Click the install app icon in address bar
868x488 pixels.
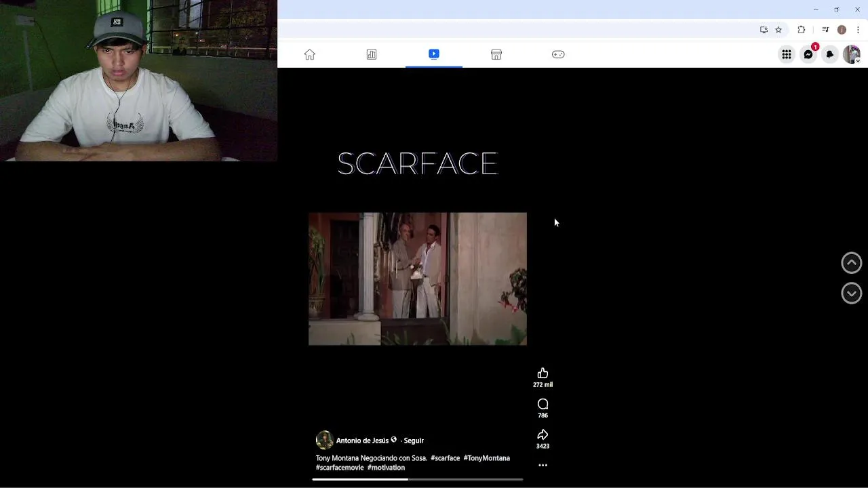(x=764, y=30)
